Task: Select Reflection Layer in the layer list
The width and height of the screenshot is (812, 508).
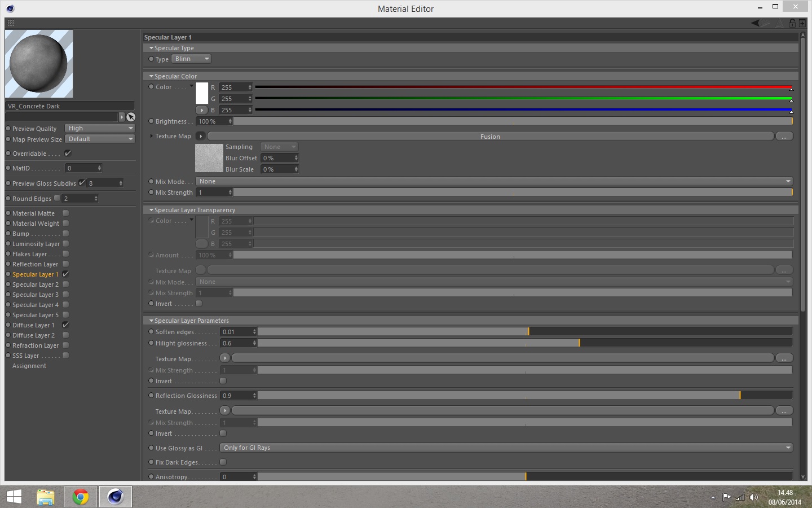Action: pyautogui.click(x=35, y=264)
